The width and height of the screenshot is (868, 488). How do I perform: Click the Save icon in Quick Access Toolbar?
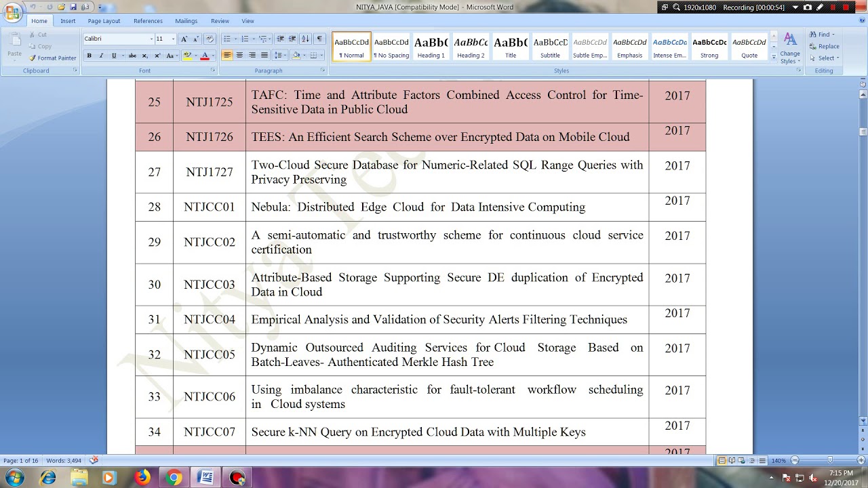73,7
